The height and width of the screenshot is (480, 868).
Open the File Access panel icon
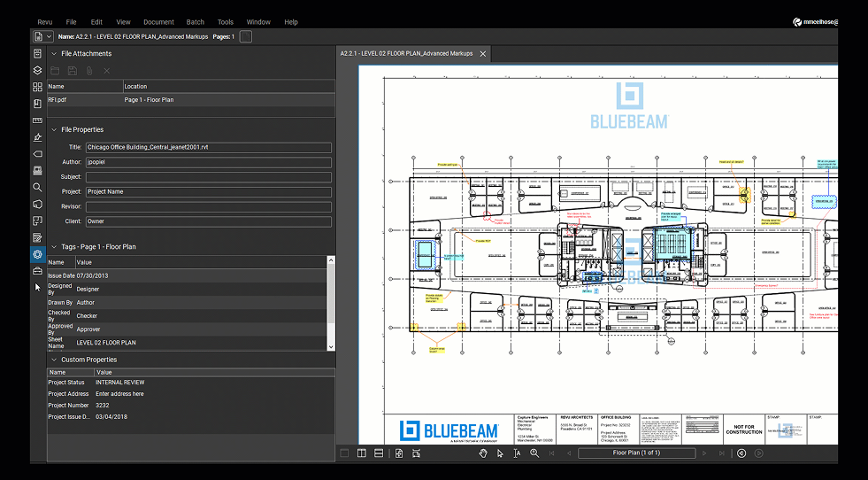[x=38, y=54]
